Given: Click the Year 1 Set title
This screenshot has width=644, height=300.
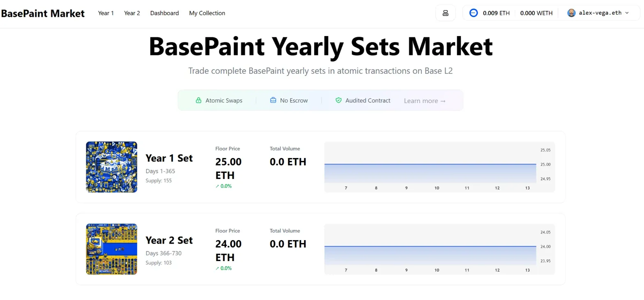Looking at the screenshot, I should pos(169,158).
